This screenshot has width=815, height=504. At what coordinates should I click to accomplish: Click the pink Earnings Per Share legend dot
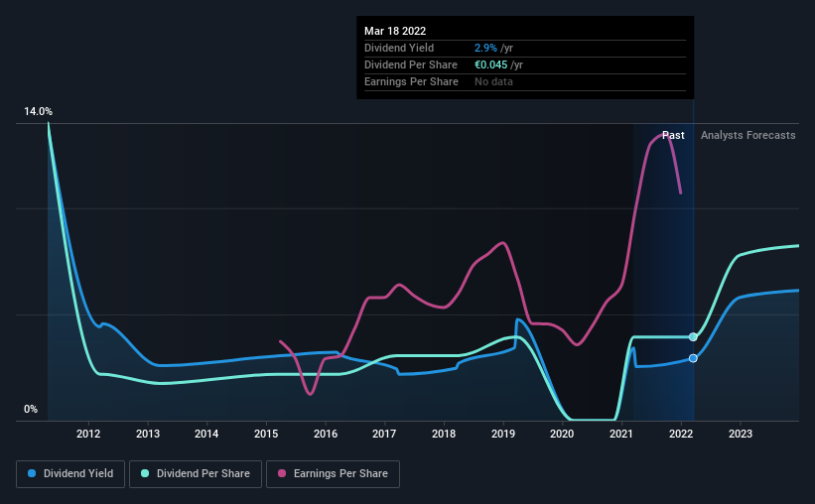(x=282, y=473)
